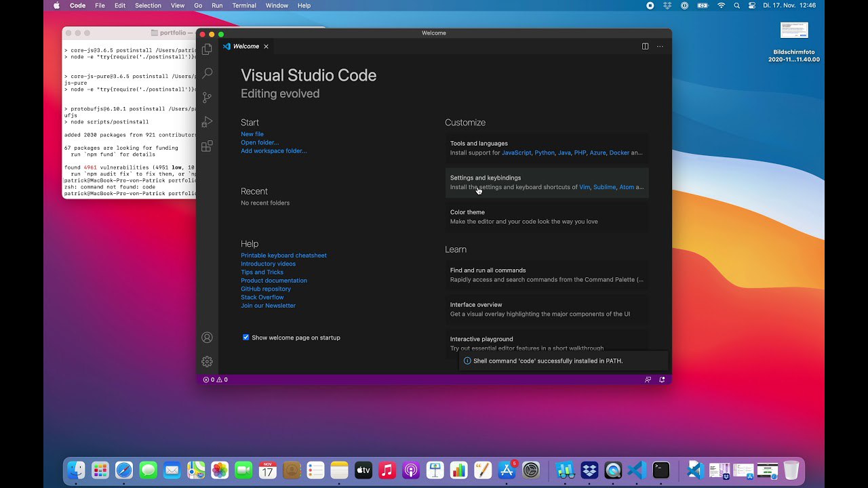Click errors and warnings status bar item
The width and height of the screenshot is (868, 488).
[215, 380]
